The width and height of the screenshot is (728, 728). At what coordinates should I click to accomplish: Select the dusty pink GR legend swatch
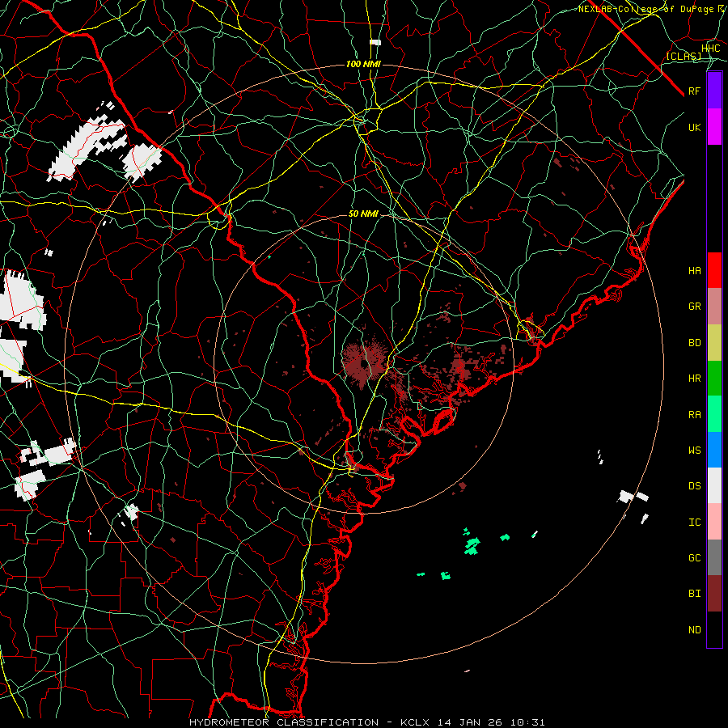pos(714,307)
